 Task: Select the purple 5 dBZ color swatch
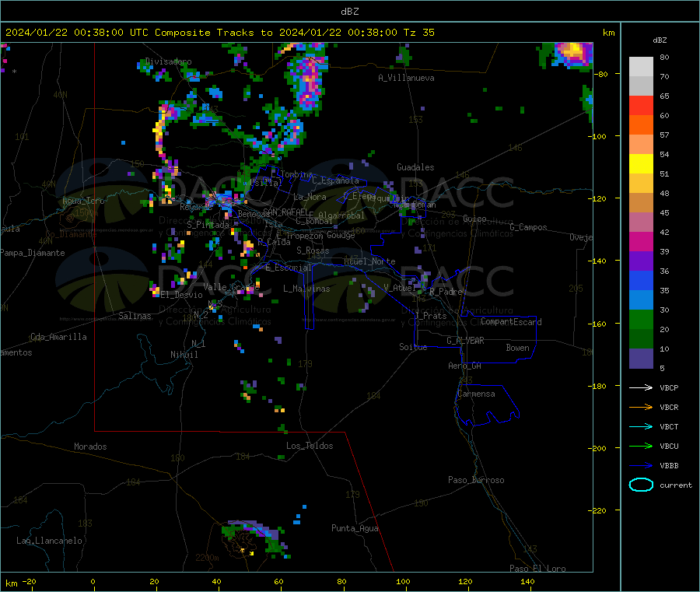pyautogui.click(x=641, y=359)
